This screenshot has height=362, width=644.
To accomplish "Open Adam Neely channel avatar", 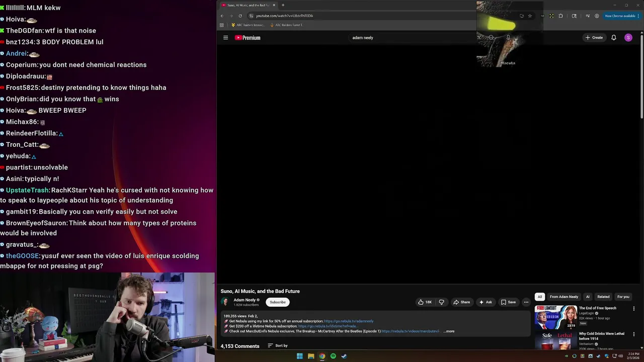I will (225, 302).
